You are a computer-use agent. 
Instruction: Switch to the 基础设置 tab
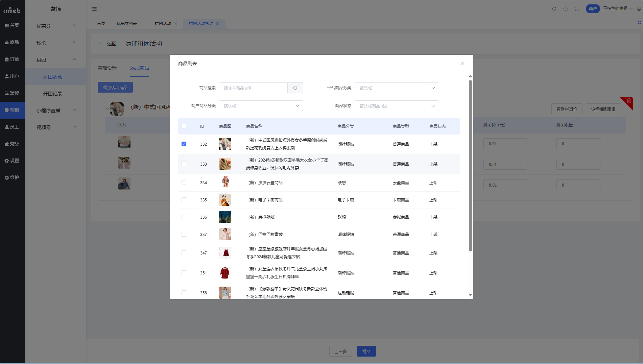(x=107, y=68)
